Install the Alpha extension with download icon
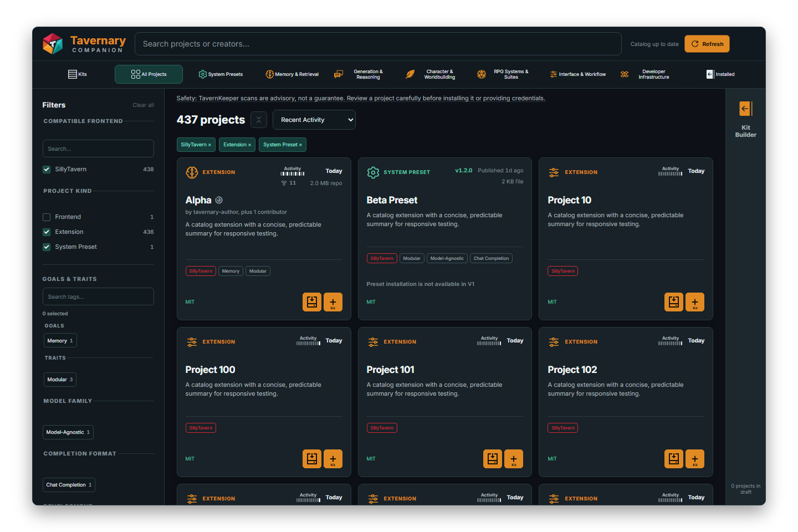This screenshot has width=798, height=532. click(x=312, y=302)
